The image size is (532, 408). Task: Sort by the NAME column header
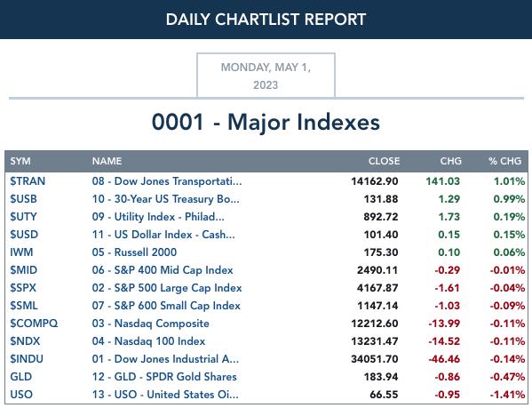pos(107,161)
